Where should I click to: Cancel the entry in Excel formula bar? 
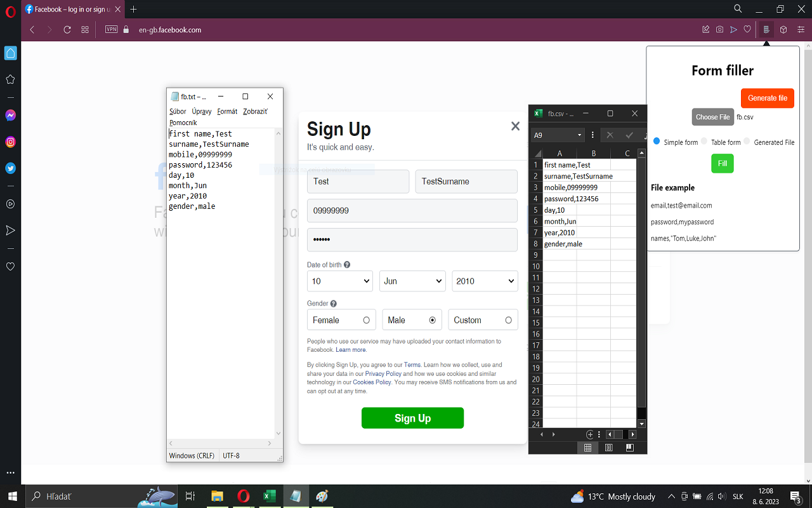(x=610, y=135)
